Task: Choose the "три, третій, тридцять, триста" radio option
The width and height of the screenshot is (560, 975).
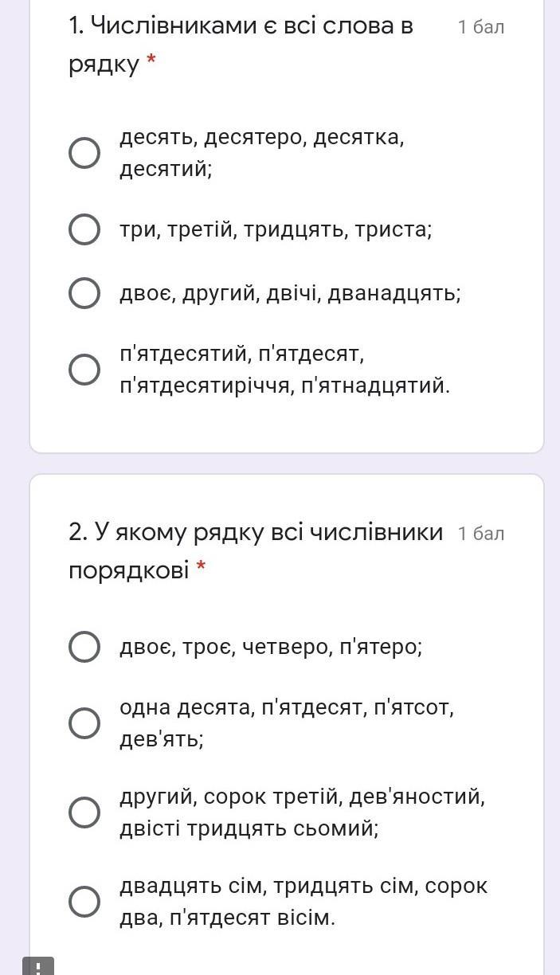Action: tap(84, 230)
